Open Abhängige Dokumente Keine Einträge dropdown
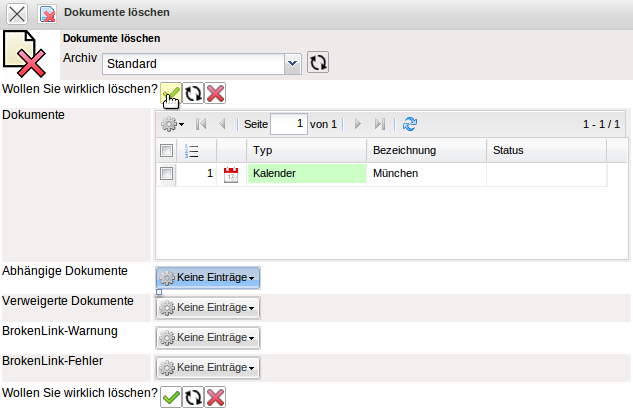This screenshot has height=411, width=633. [208, 278]
